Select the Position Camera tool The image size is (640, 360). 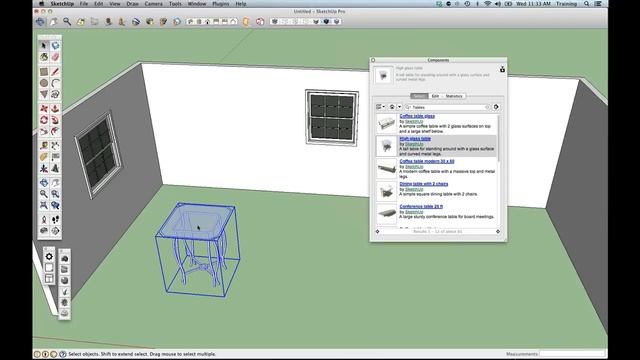pos(44,220)
